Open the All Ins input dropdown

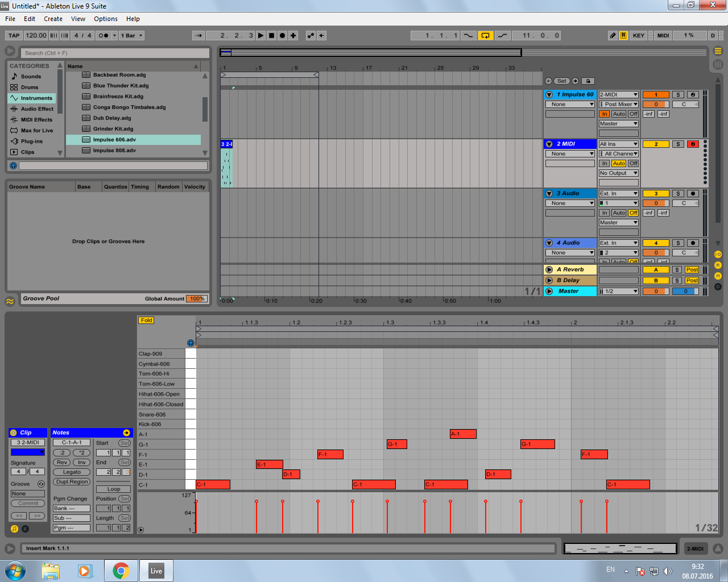click(x=618, y=144)
